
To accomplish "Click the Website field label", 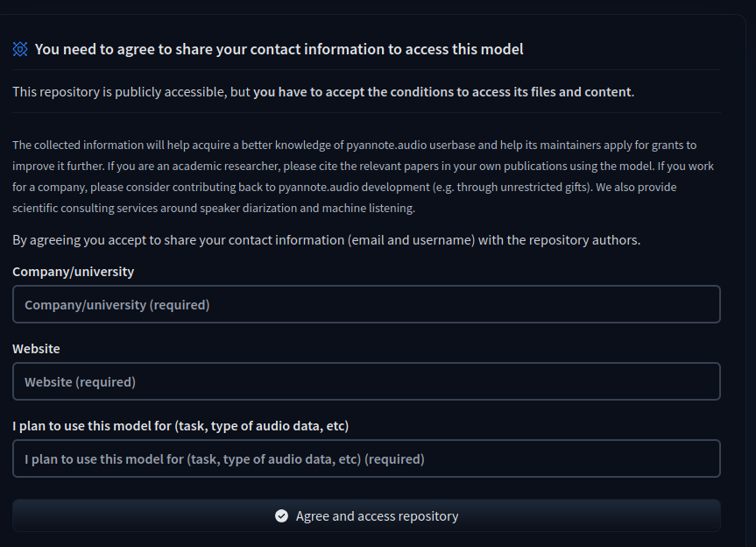I will [x=37, y=349].
